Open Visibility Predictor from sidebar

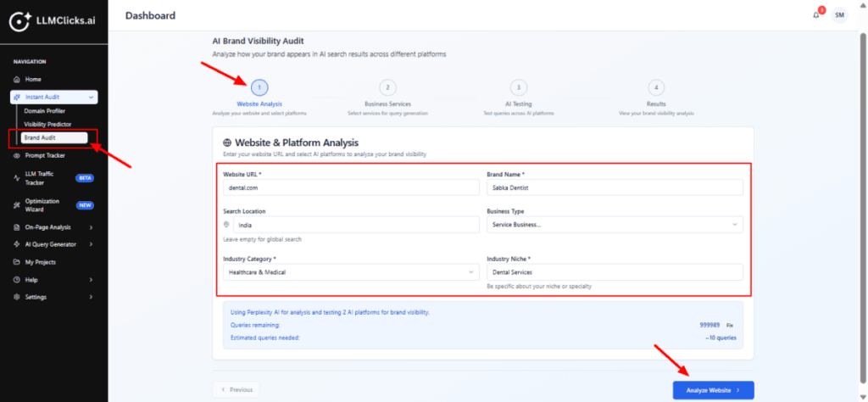[47, 125]
